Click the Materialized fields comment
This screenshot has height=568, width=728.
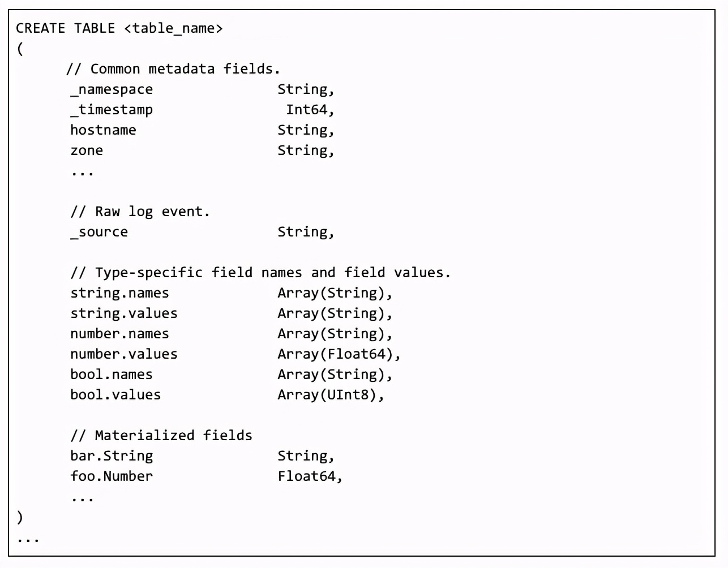[161, 436]
